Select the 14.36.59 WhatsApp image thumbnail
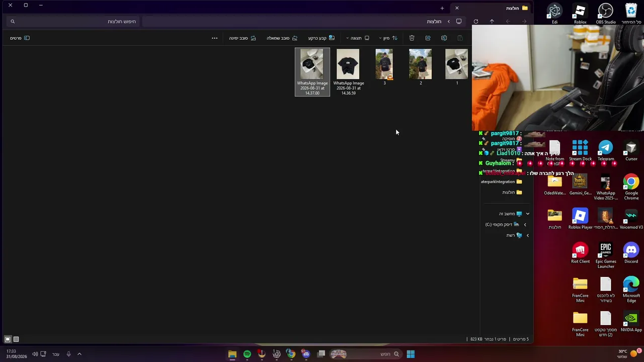The image size is (644, 362). (348, 72)
